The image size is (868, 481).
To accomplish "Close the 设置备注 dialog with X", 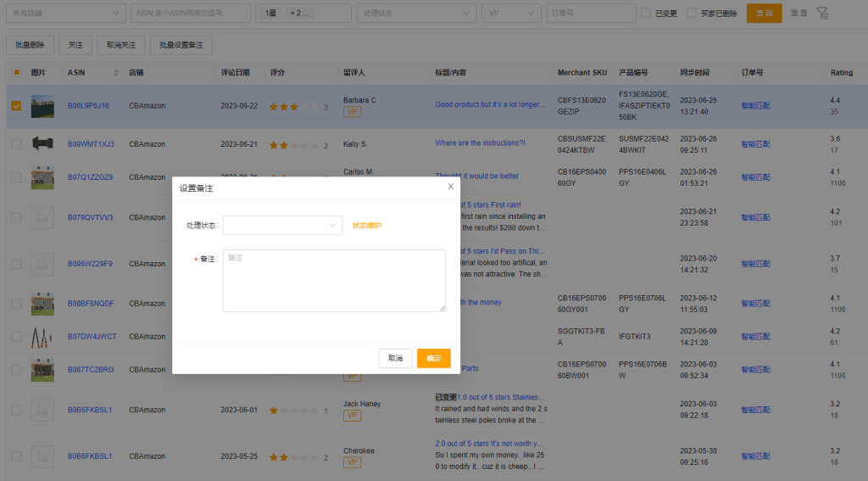I will (450, 187).
